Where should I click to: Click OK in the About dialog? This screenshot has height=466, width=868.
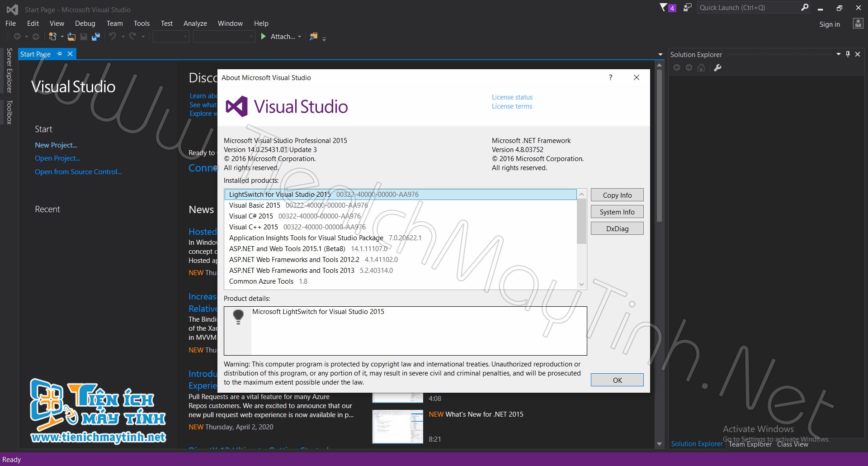tap(617, 380)
